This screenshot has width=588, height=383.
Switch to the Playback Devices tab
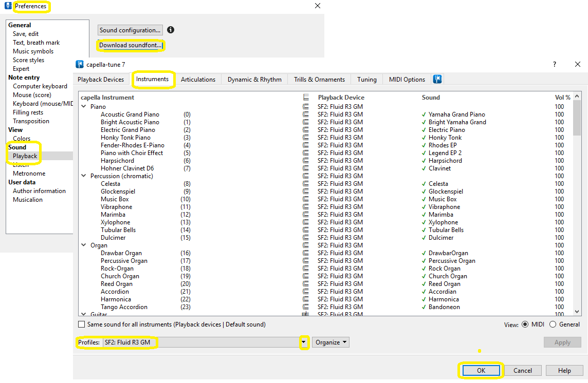(x=101, y=80)
